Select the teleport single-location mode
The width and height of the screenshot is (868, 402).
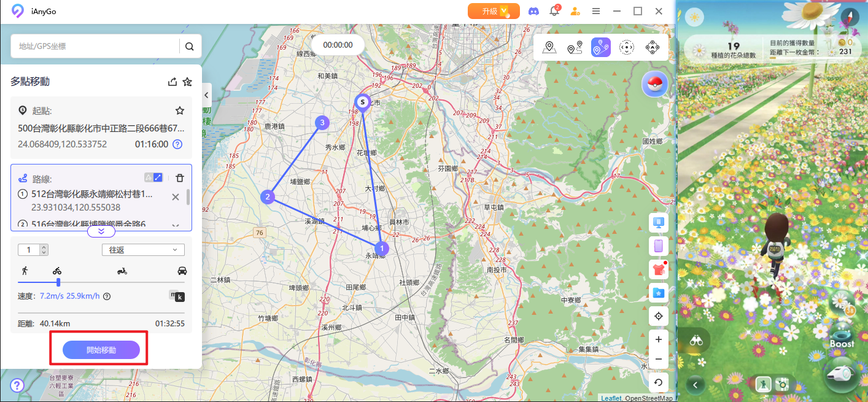(x=549, y=47)
